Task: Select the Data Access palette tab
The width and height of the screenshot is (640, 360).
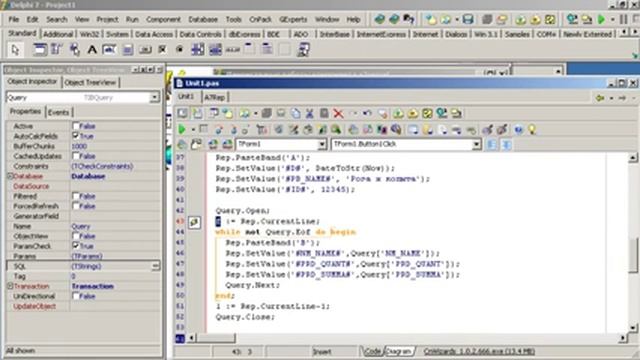Action: pos(154,34)
